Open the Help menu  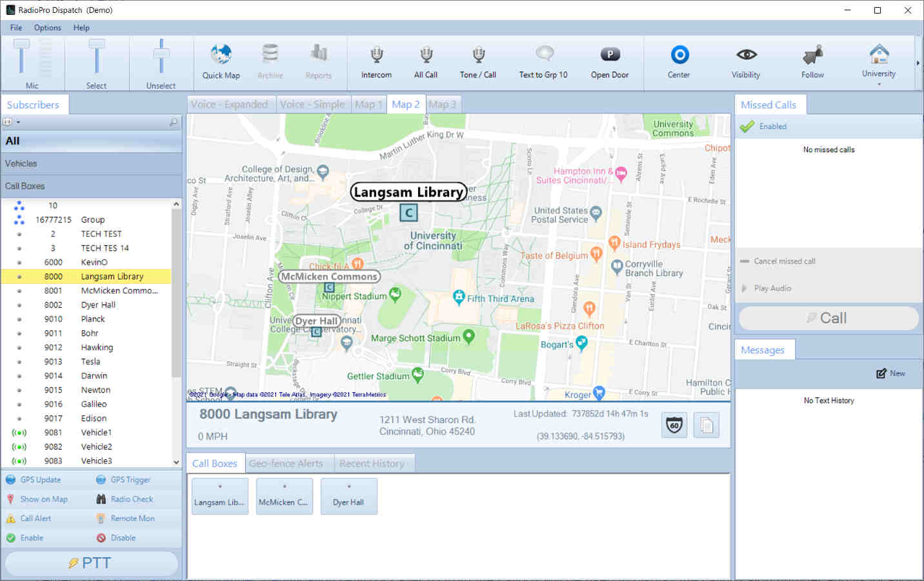click(x=81, y=28)
